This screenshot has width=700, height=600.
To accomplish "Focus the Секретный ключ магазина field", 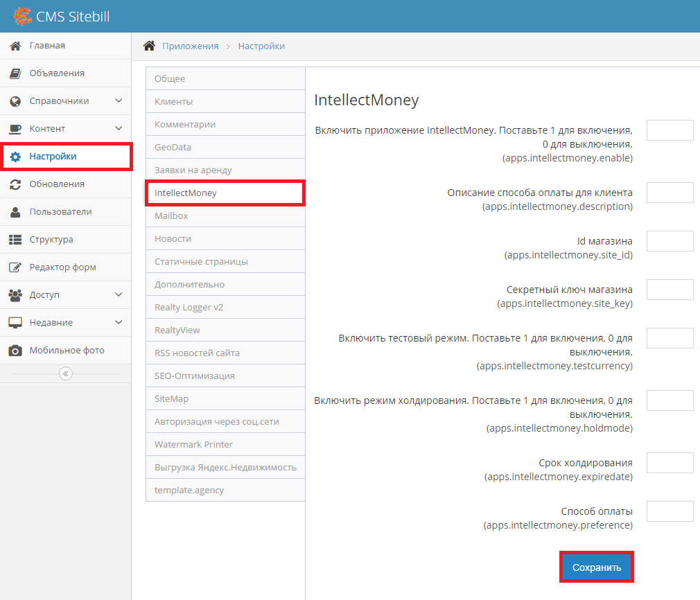I will [670, 290].
